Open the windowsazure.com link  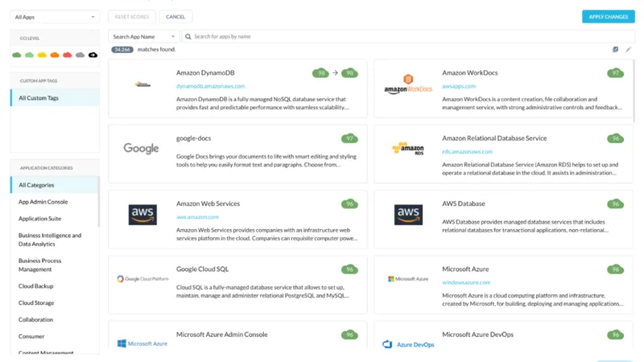point(466,282)
